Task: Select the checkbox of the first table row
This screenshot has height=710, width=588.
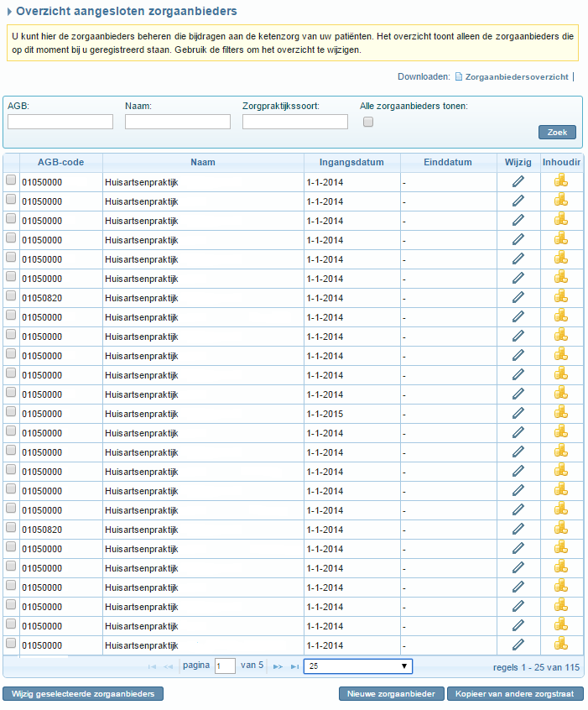Action: [11, 180]
